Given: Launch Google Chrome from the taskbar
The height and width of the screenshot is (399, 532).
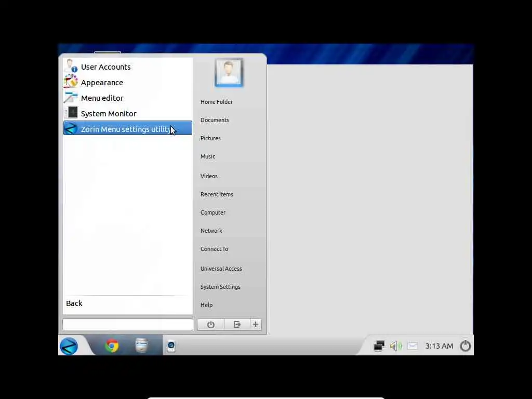Looking at the screenshot, I should 112,346.
